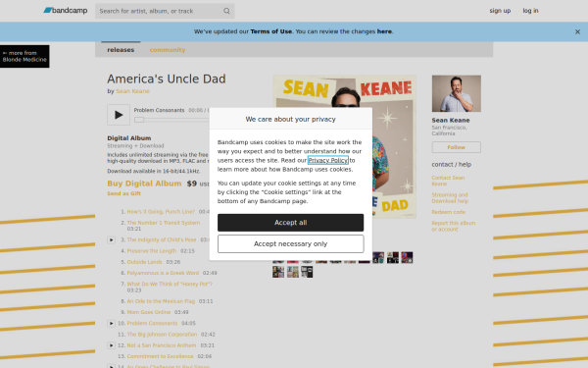
Task: Click Report this album or account
Action: 453,226
